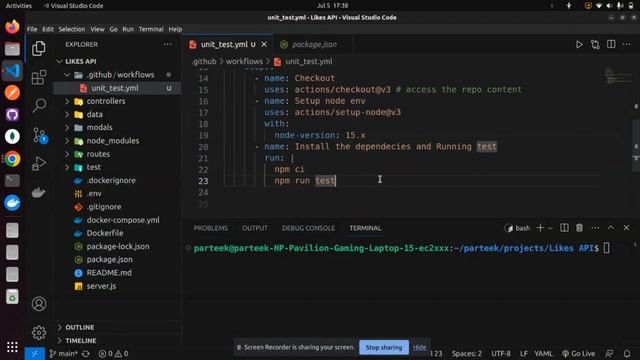Open the Source Control view

pyautogui.click(x=40, y=135)
